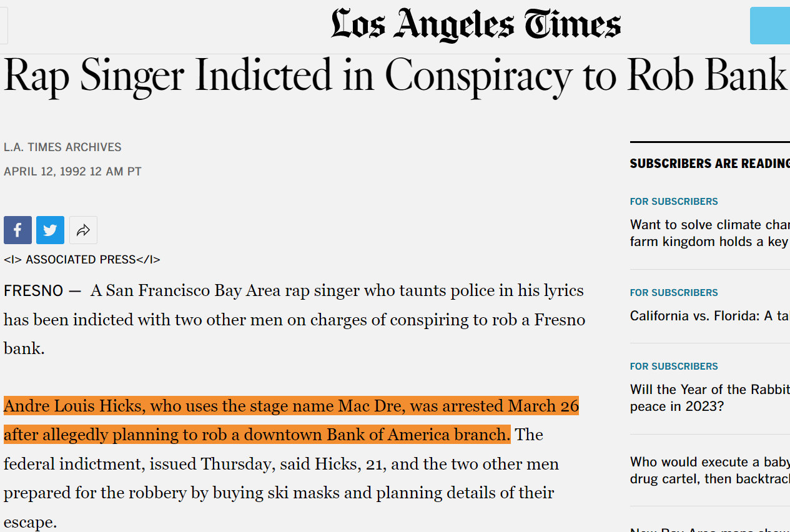The image size is (790, 532).
Task: Click the blue button at top right
Action: pyautogui.click(x=769, y=26)
